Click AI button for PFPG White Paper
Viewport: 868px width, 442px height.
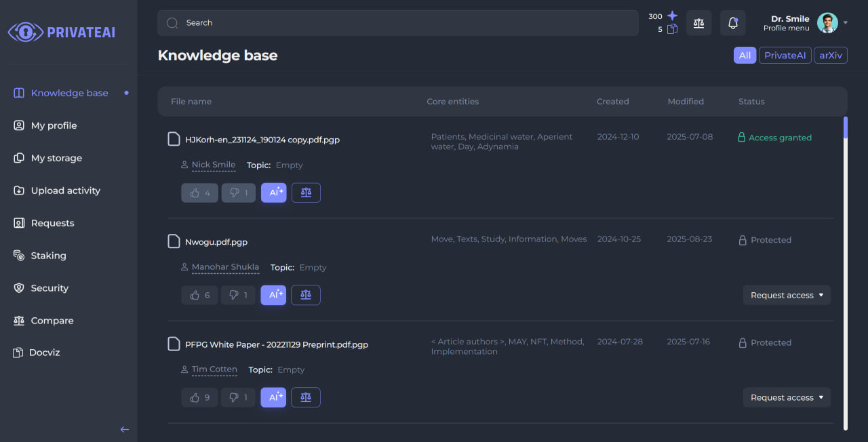273,397
